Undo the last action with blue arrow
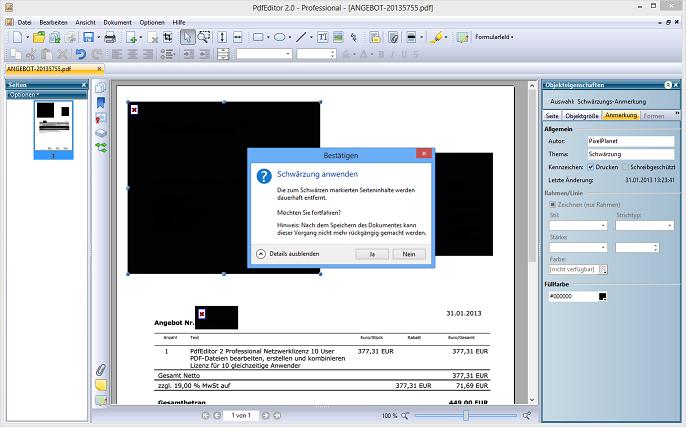Viewport: 686px width, 427px height. pyautogui.click(x=80, y=54)
